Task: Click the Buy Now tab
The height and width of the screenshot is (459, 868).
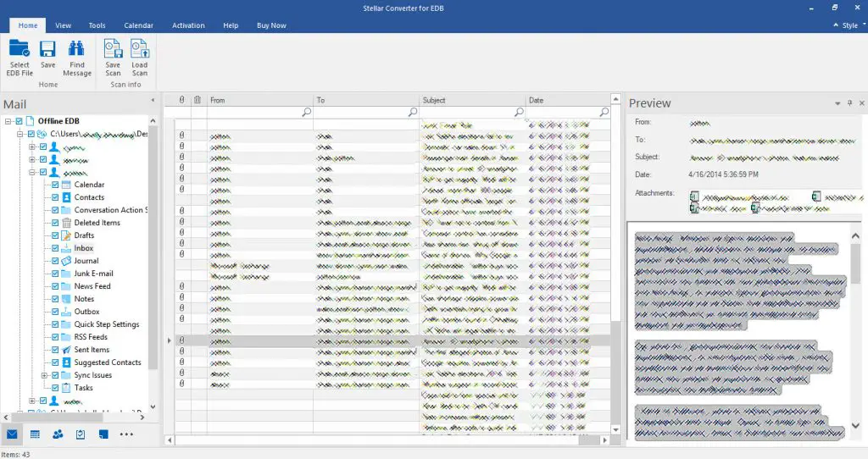Action: (x=271, y=25)
